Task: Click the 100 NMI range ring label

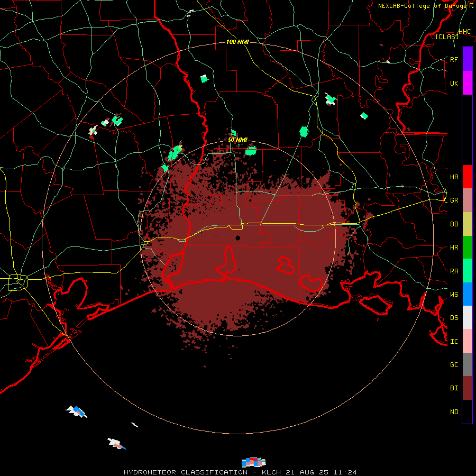Action: coord(237,42)
